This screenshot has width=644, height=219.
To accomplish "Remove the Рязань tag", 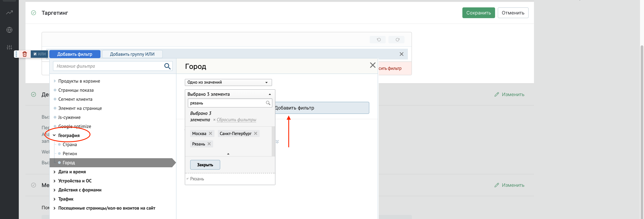I will click(209, 144).
